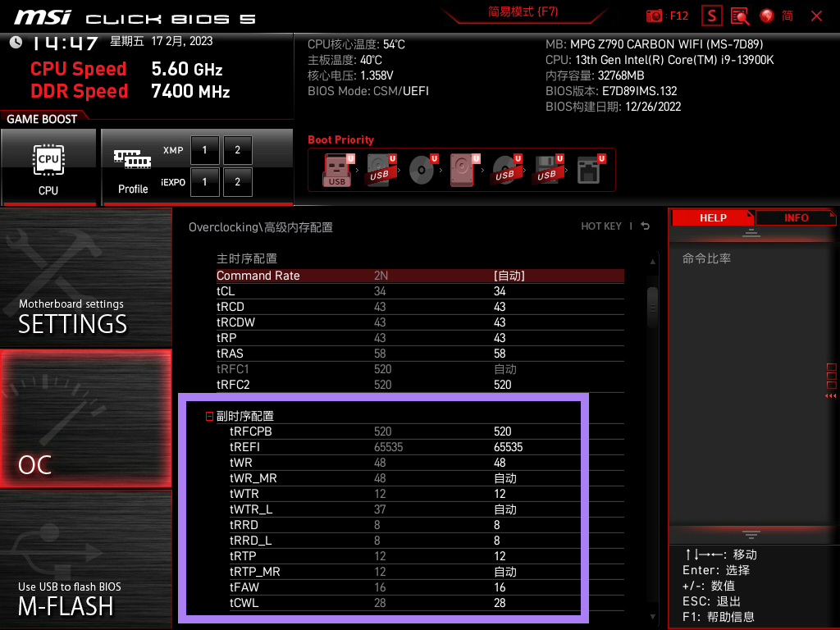Take a screenshot with the F12 camera icon

tap(654, 16)
